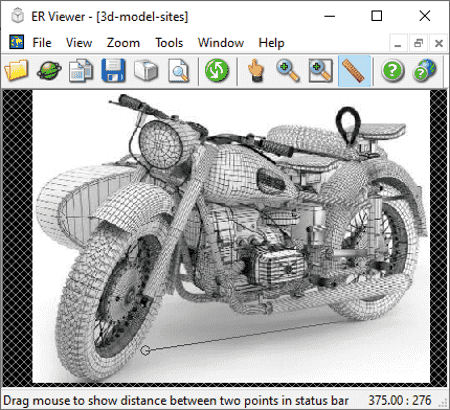Open the Help menu
Viewport: 450px width, 410px height.
[x=271, y=43]
